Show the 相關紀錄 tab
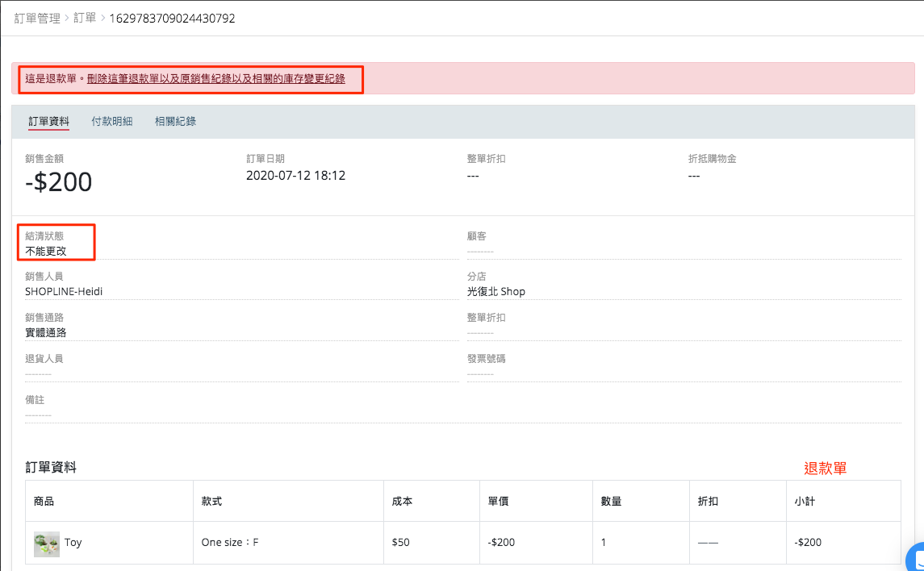The height and width of the screenshot is (571, 924). [175, 121]
